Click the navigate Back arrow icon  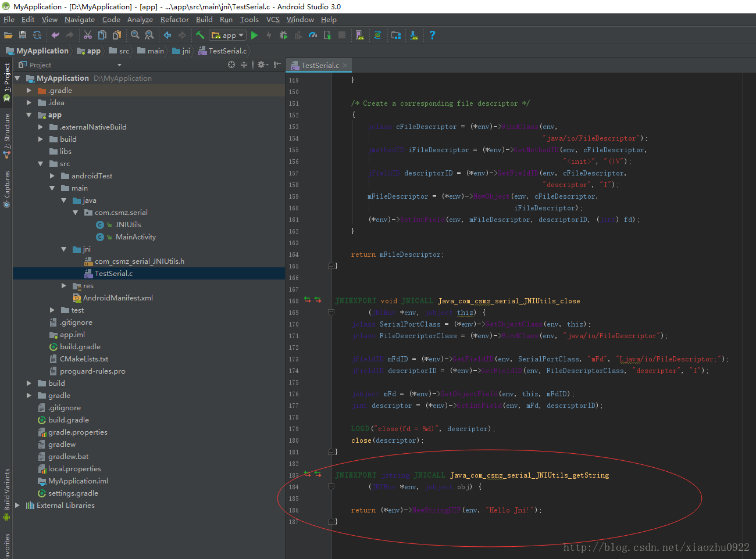tap(167, 35)
